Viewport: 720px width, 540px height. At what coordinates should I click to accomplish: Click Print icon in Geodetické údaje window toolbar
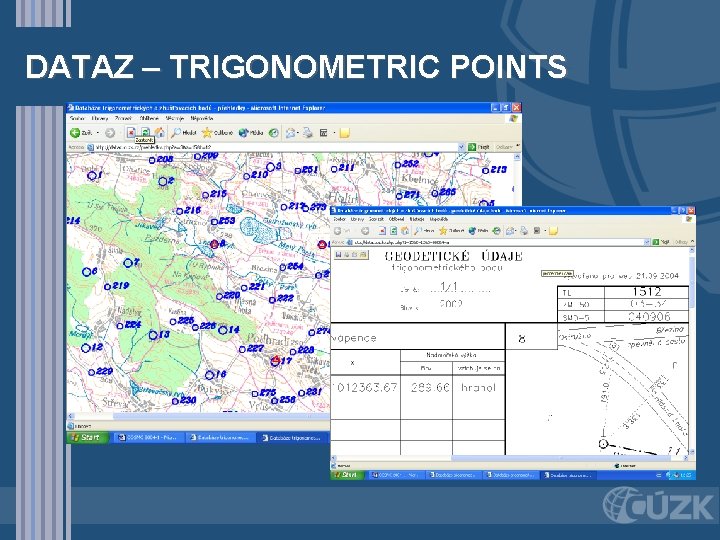point(524,231)
